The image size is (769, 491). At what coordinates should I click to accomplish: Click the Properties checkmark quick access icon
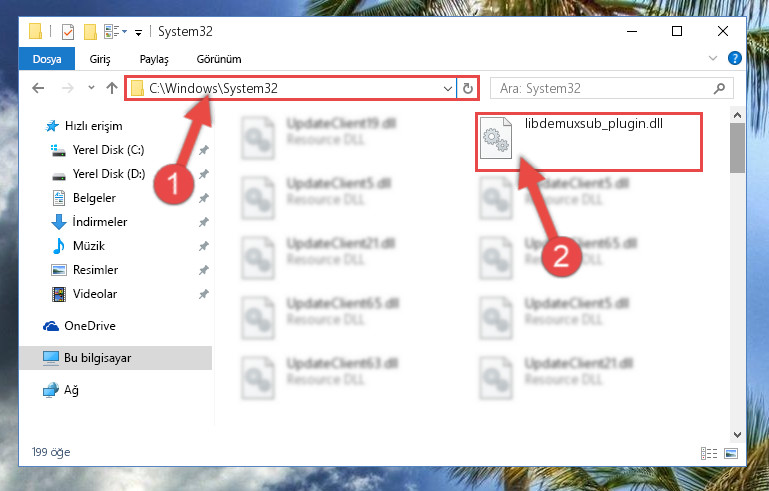pyautogui.click(x=68, y=32)
